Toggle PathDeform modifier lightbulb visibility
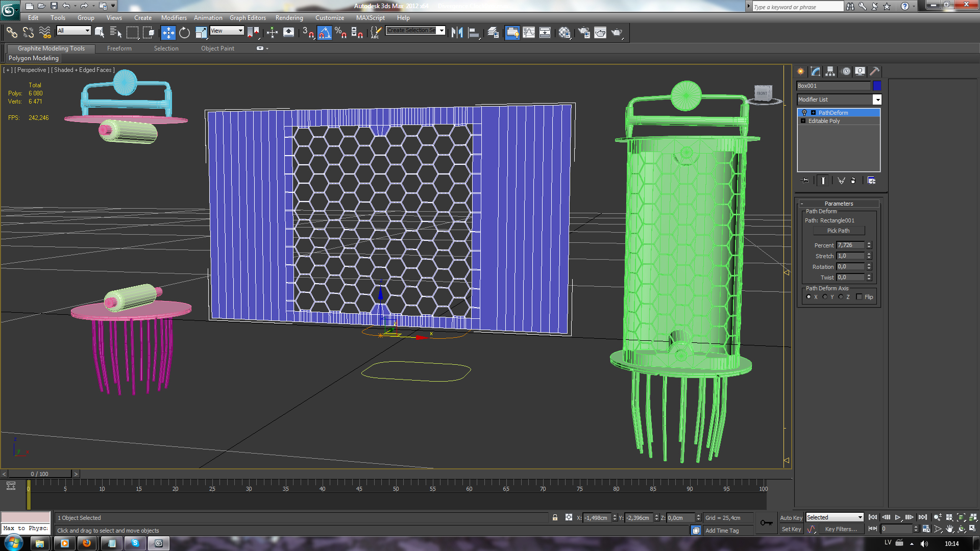 pos(804,113)
